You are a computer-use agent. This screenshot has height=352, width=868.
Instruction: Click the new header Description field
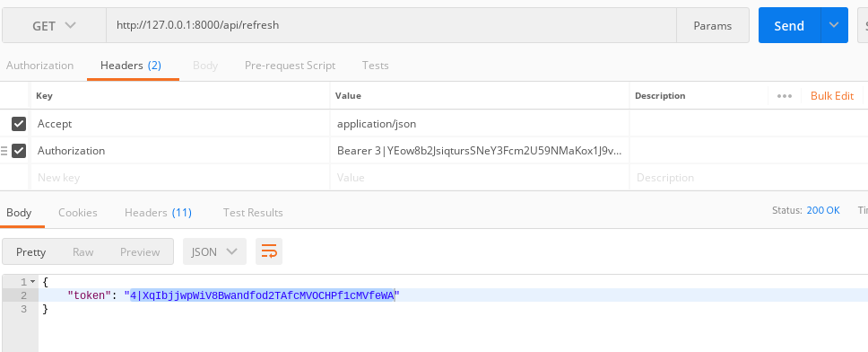[x=749, y=178]
